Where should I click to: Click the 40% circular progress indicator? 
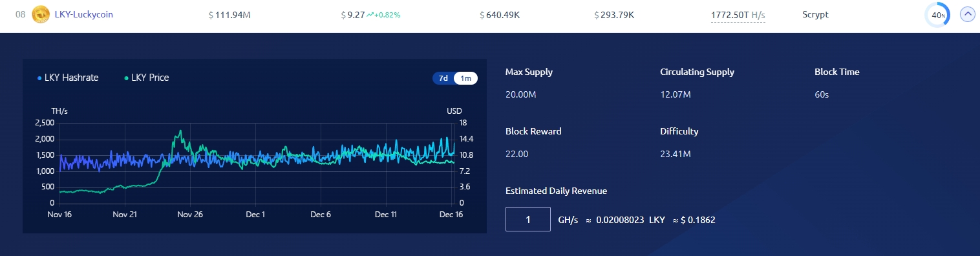(938, 14)
